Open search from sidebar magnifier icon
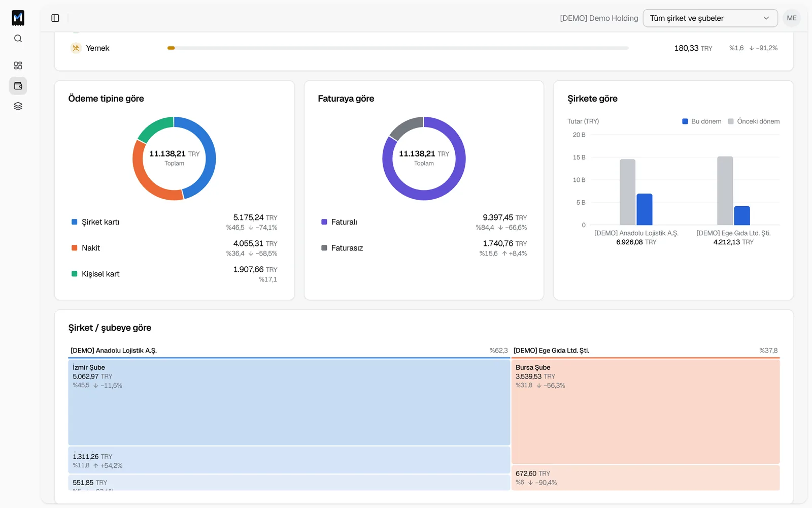 pos(18,39)
